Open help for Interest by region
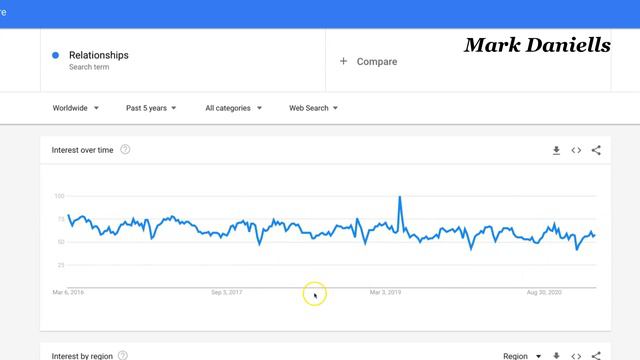Viewport: 640px width, 360px height. coord(122,356)
